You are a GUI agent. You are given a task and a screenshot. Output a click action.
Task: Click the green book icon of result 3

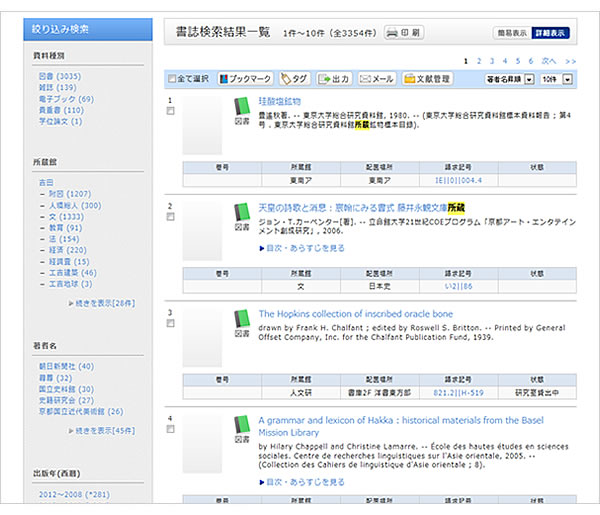(x=241, y=319)
